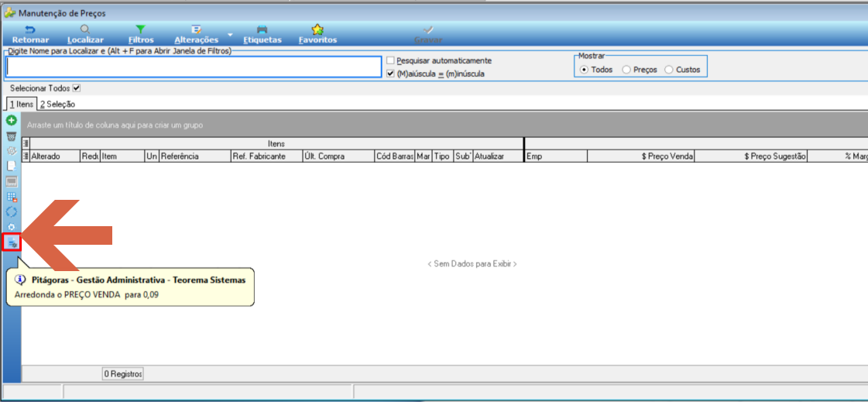Open the Filtros funnel tool

point(141,34)
